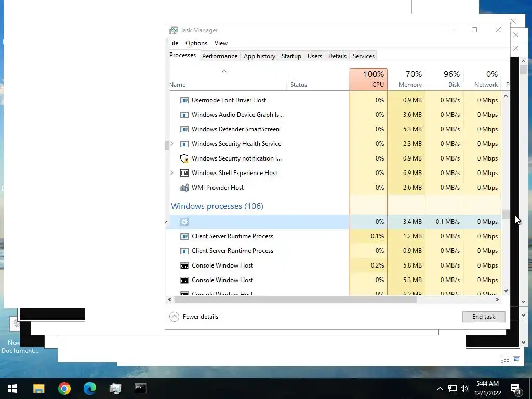
Task: Switch to the Performance tab
Action: (x=220, y=56)
